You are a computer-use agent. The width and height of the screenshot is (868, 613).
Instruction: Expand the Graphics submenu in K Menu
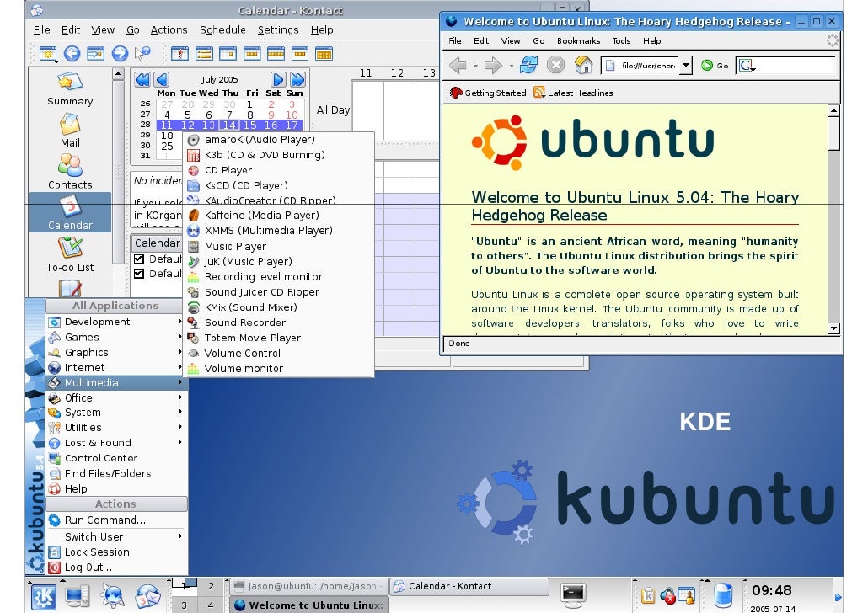point(115,353)
